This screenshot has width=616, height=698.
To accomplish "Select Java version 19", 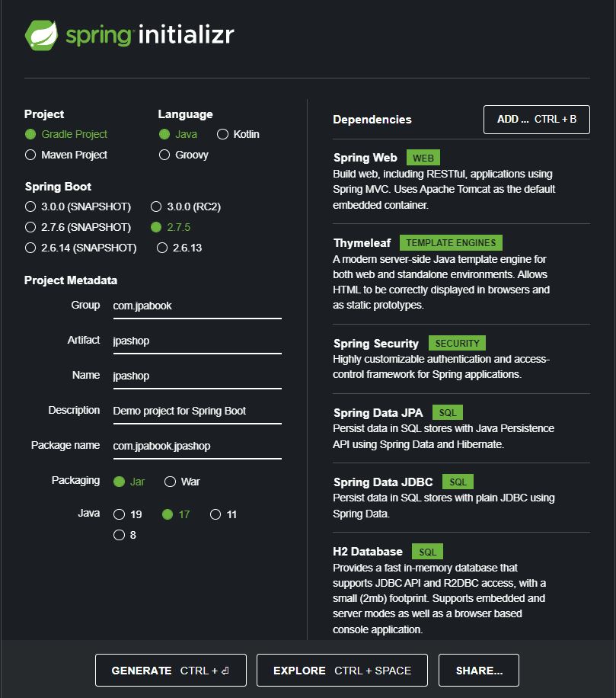I will pyautogui.click(x=119, y=514).
